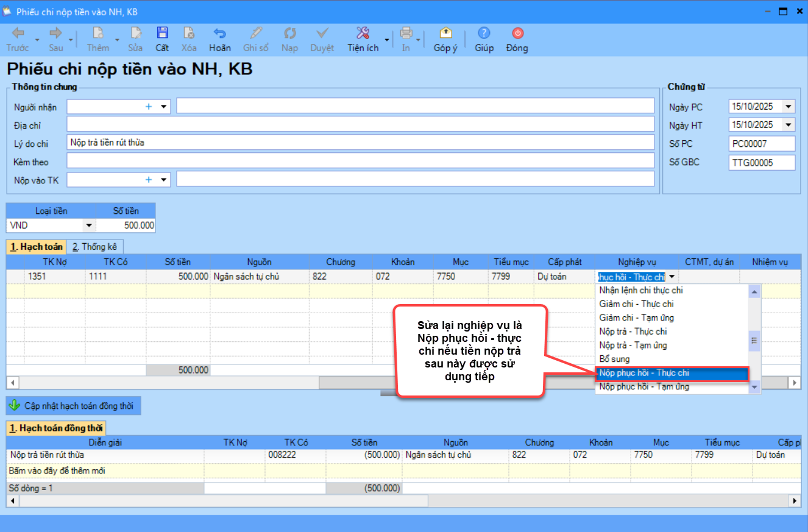The image size is (808, 532).
Task: Click the Nghiệp vụ list scrollbar down arrow
Action: [754, 387]
